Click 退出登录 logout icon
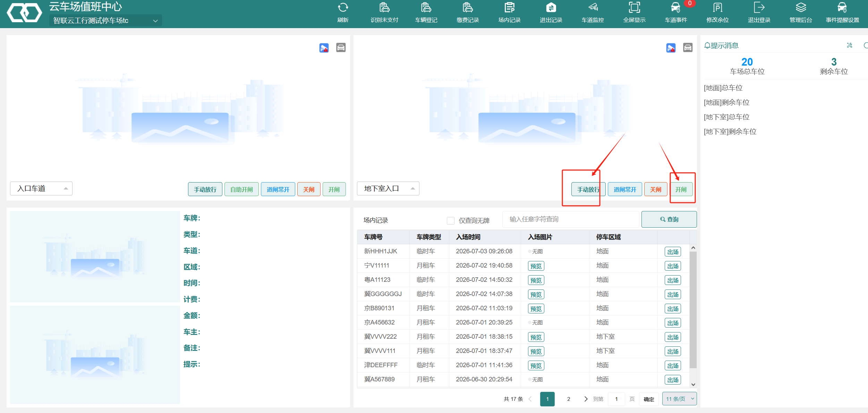Screen dimensions: 868x413 [759, 8]
